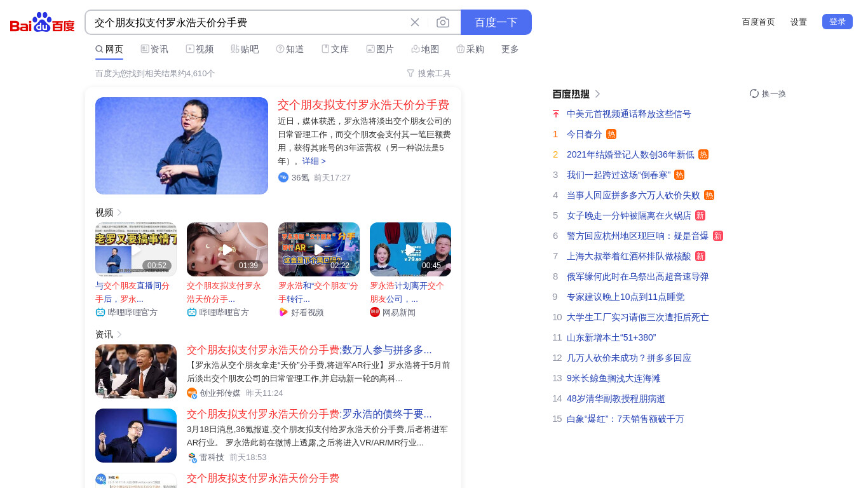Open hot search 大学生工厂实习请假三次遭拒后死亡

pos(638,317)
